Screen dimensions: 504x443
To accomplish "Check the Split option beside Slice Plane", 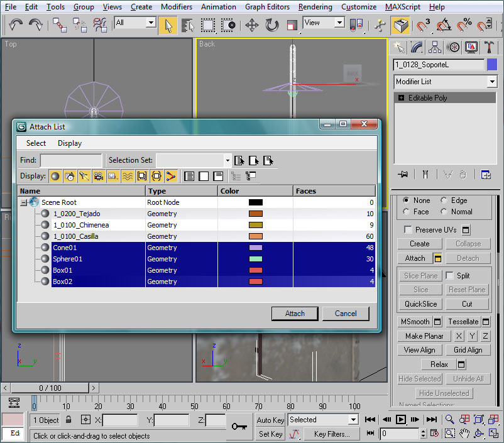I will tap(450, 276).
